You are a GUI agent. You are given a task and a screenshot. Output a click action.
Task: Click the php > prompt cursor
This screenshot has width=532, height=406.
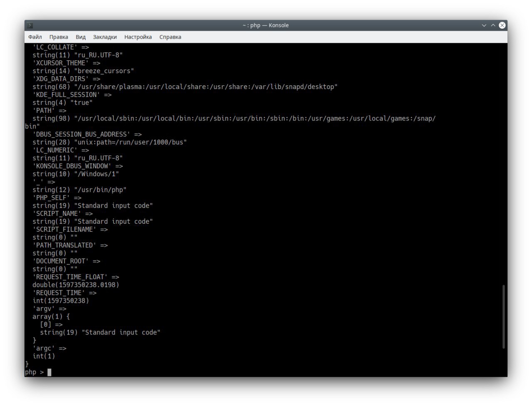tap(49, 372)
